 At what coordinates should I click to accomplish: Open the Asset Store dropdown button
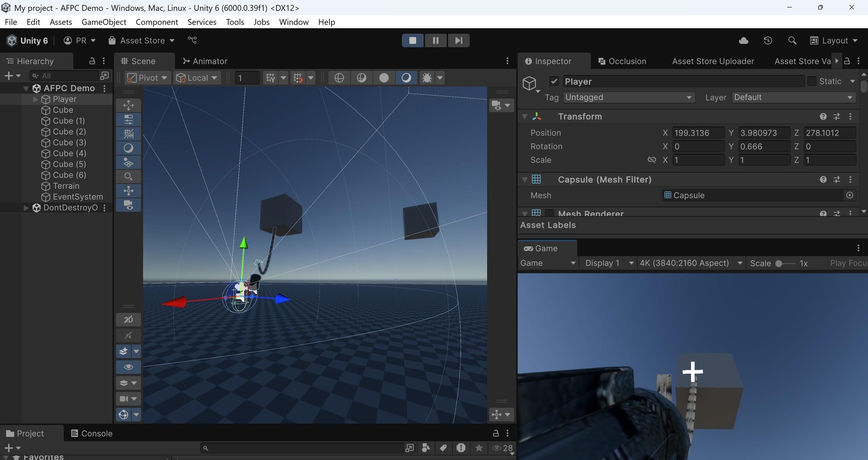pyautogui.click(x=141, y=41)
